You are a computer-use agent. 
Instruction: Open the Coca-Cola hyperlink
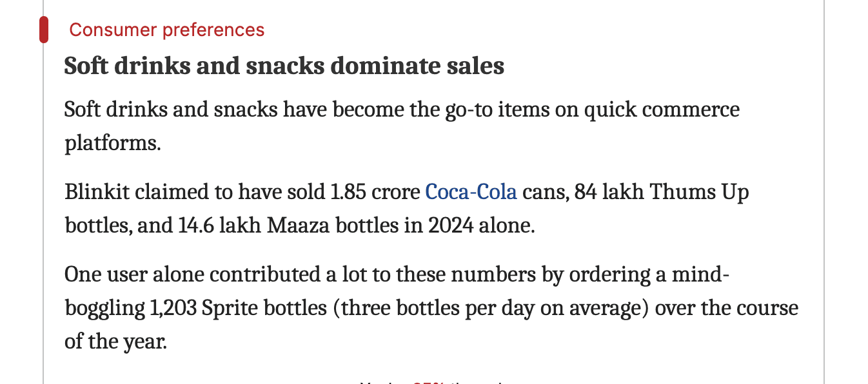tap(471, 192)
